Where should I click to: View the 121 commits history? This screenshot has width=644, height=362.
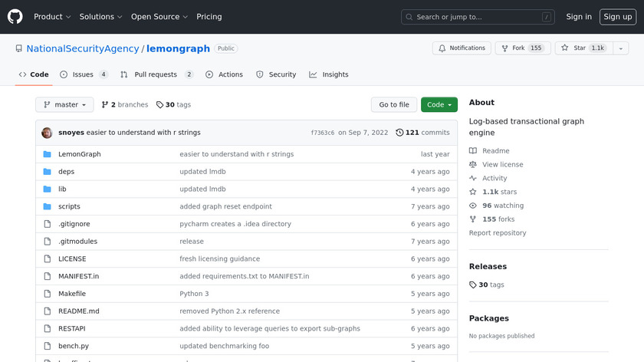click(422, 133)
